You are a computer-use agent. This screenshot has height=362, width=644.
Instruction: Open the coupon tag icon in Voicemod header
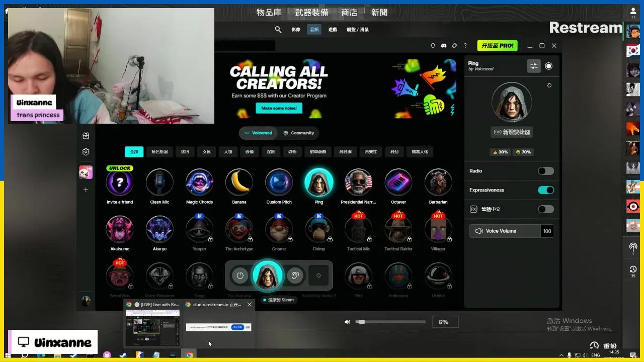pyautogui.click(x=454, y=46)
